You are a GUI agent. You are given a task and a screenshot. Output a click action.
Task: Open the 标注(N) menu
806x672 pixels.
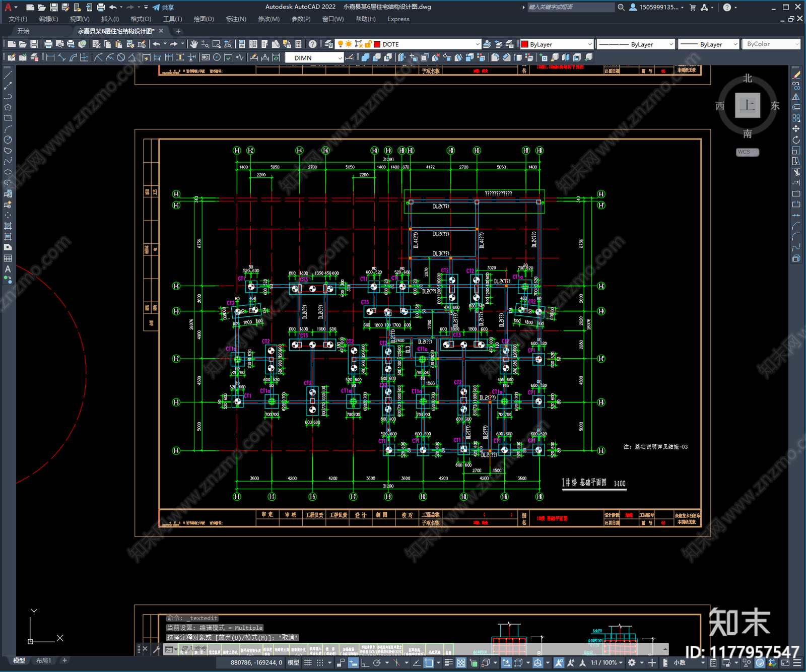pos(236,19)
